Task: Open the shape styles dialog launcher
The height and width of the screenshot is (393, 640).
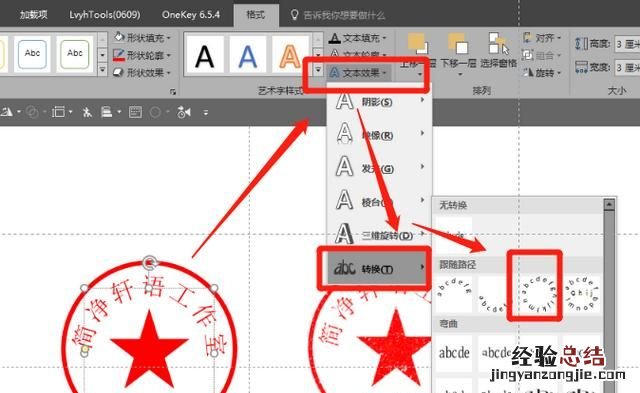Action: pos(173,92)
